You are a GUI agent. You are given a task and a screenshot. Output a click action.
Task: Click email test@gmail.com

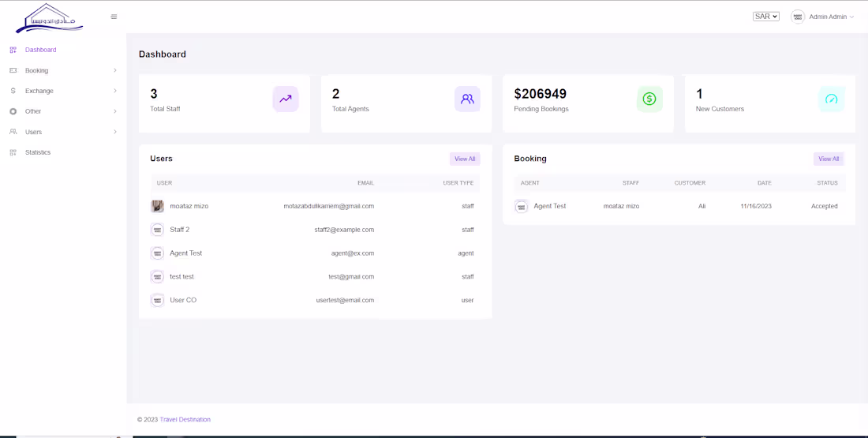(x=351, y=277)
